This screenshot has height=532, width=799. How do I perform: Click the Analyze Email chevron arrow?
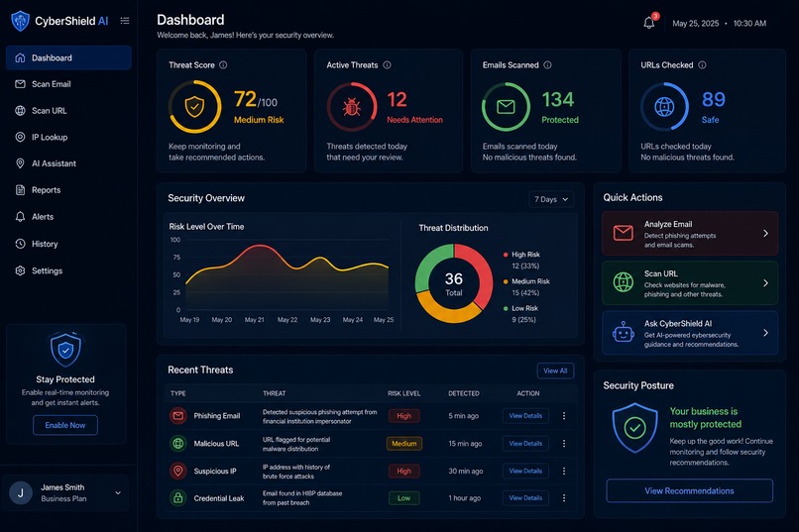(x=765, y=233)
